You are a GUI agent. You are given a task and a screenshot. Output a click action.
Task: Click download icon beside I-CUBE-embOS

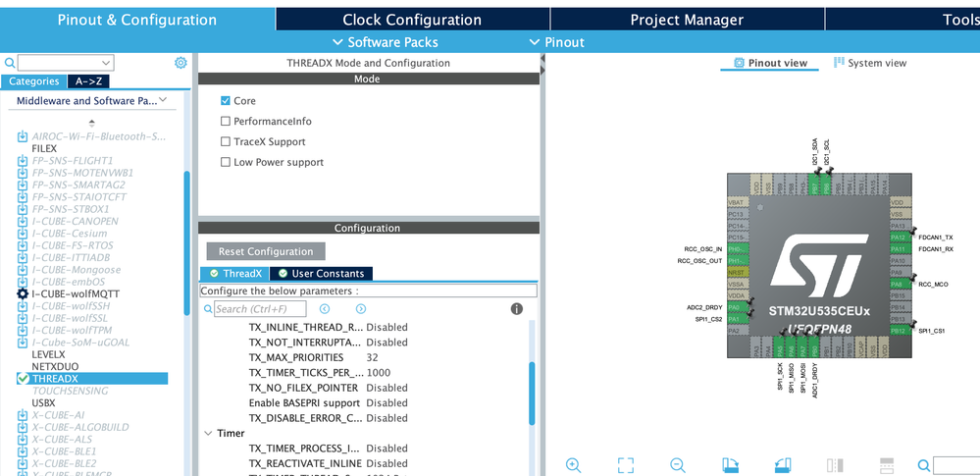pos(23,282)
